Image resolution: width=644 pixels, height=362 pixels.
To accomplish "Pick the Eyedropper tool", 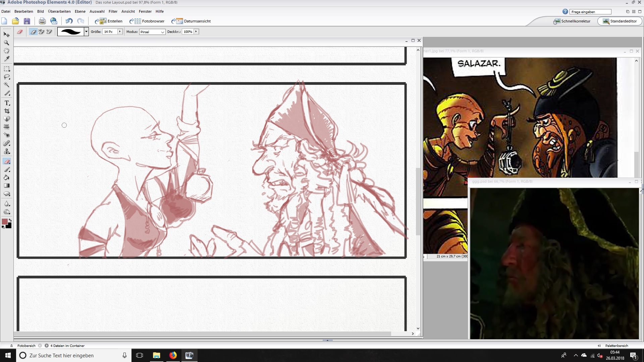I will pos(6,59).
